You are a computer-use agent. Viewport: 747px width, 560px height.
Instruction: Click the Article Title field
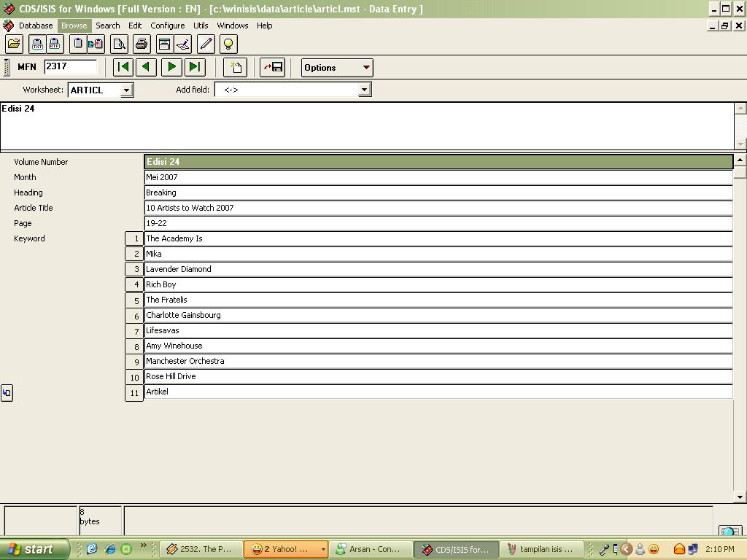coord(438,208)
